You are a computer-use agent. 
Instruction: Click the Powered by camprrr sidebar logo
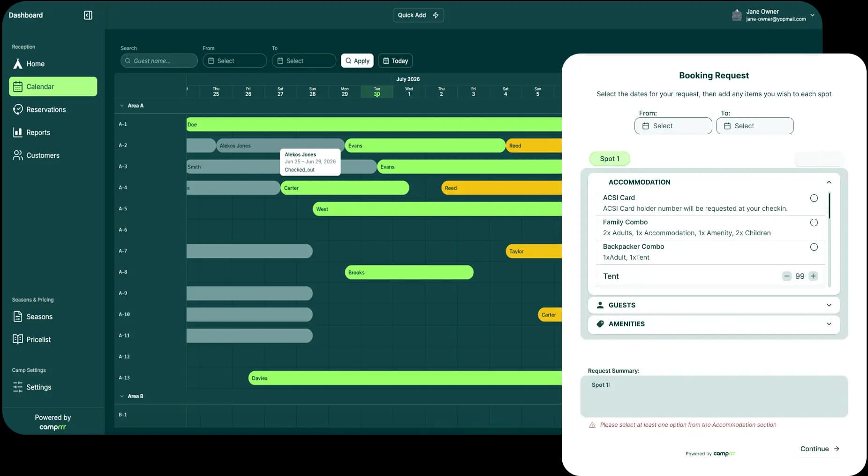(53, 427)
